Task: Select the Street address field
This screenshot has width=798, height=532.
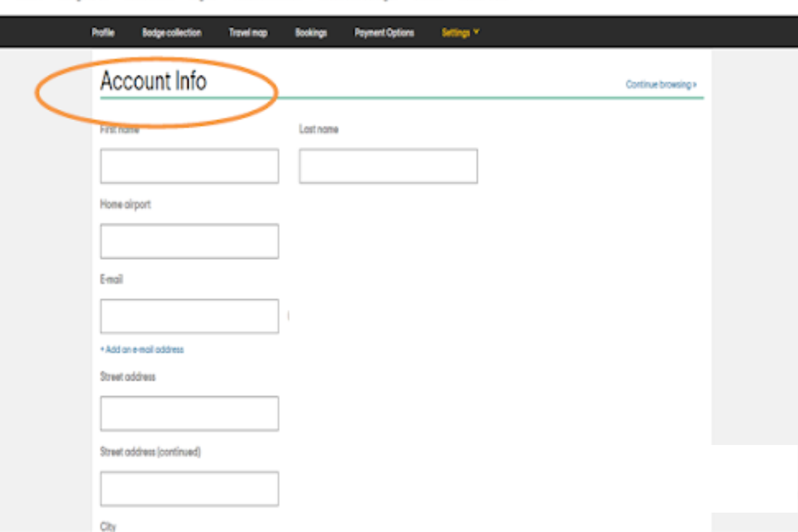Action: 189,413
